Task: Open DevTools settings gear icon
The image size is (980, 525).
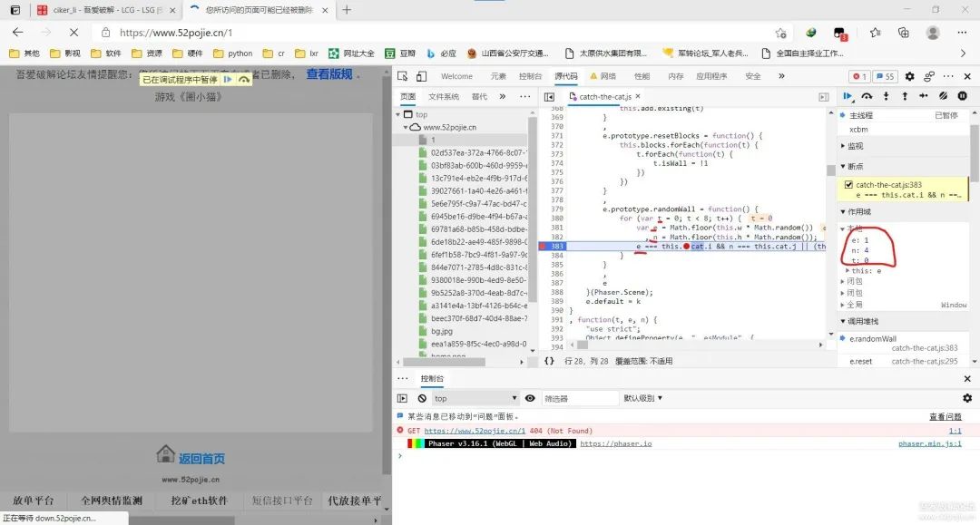Action: pyautogui.click(x=914, y=76)
